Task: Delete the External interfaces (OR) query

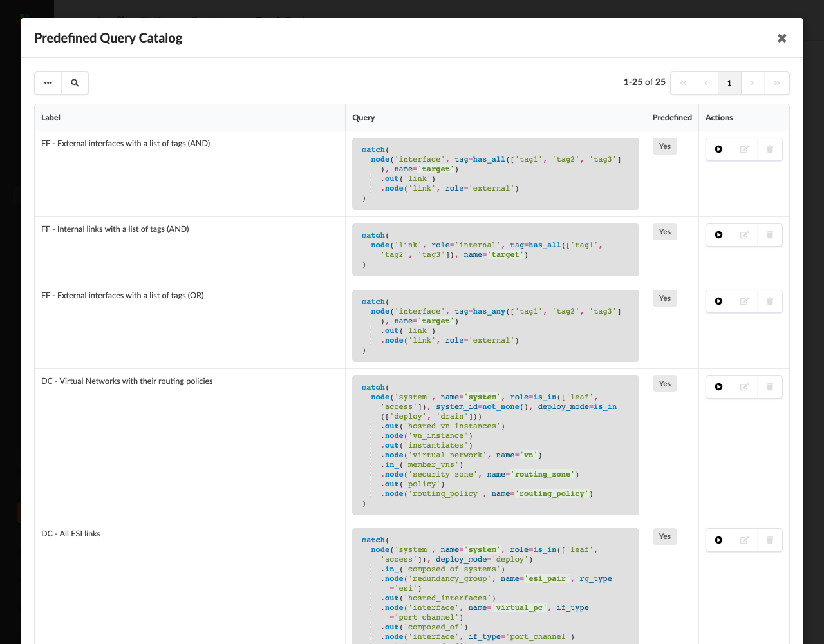Action: coord(770,301)
